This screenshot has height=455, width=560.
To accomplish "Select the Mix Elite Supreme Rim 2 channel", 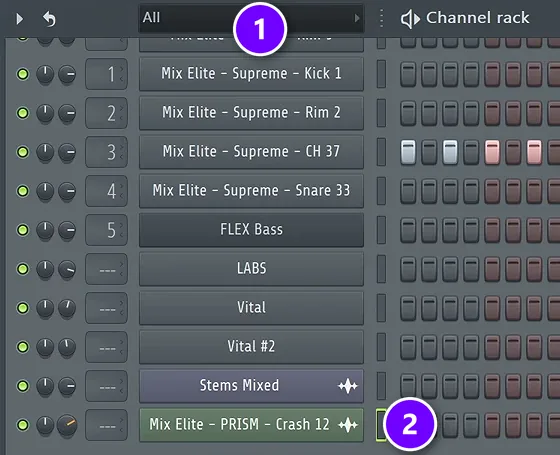I will pyautogui.click(x=251, y=113).
